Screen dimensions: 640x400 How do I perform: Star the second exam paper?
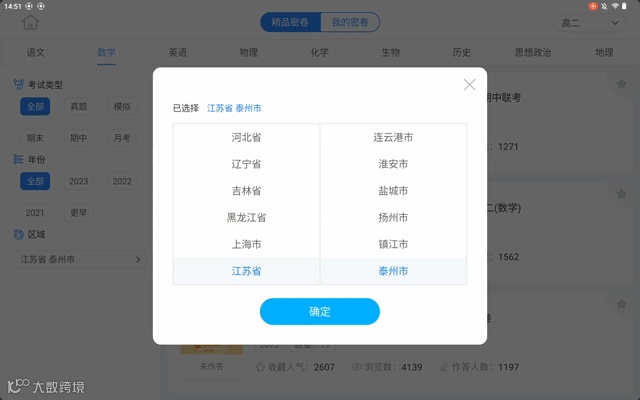[621, 194]
